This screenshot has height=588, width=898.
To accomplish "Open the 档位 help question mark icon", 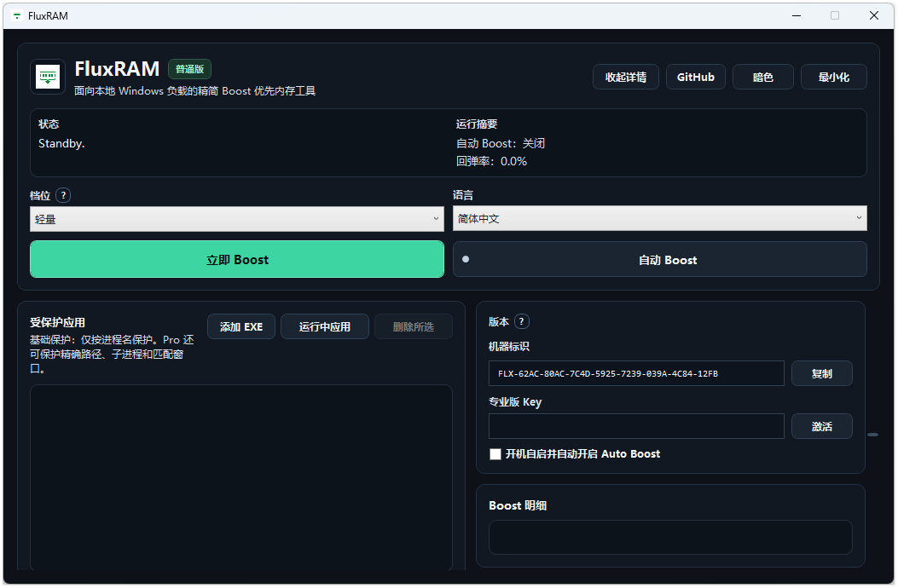I will tap(64, 195).
